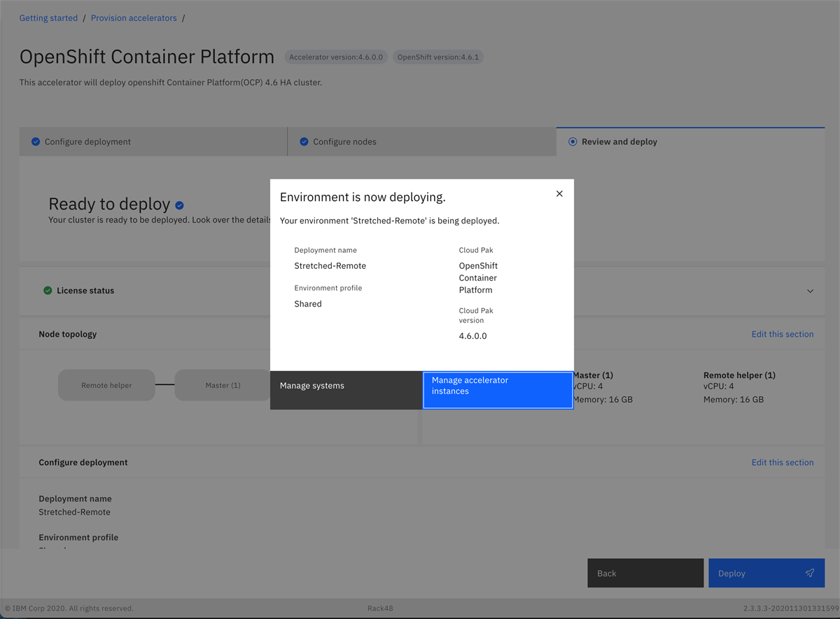Click the checkmark icon on Configure nodes tab
This screenshot has height=619, width=840.
[304, 141]
